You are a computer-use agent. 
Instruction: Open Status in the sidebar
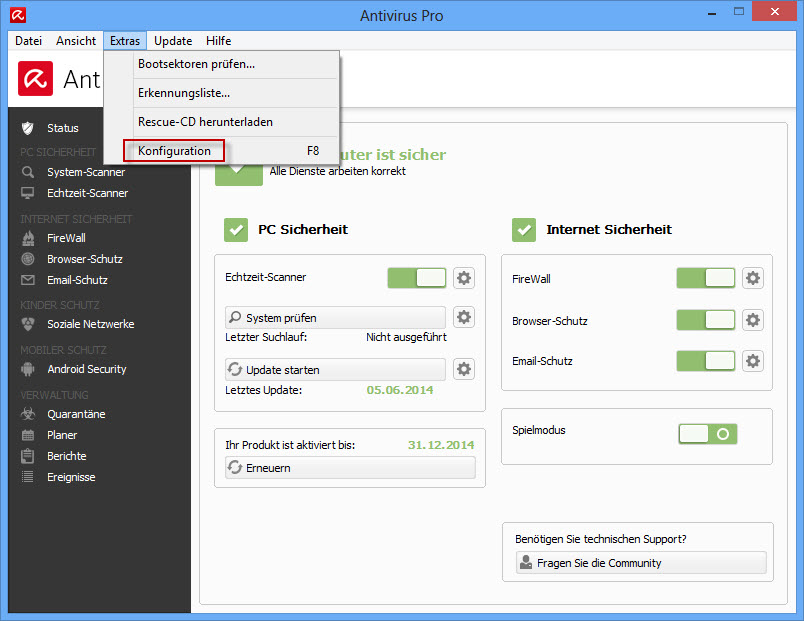[63, 128]
